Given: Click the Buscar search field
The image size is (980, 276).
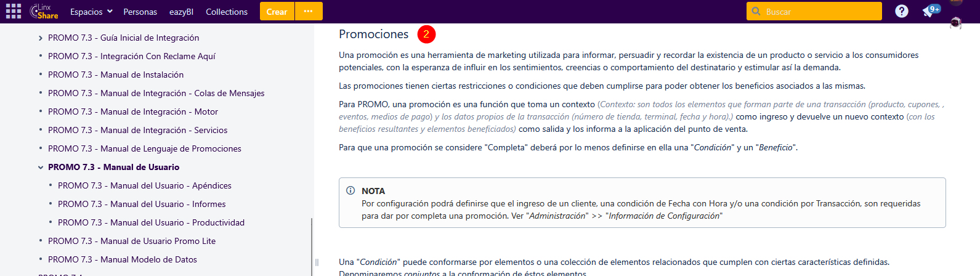Looking at the screenshot, I should pyautogui.click(x=819, y=12).
